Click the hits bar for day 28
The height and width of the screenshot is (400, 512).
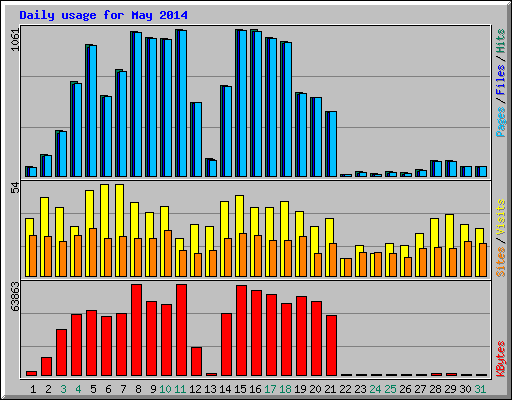click(x=436, y=168)
